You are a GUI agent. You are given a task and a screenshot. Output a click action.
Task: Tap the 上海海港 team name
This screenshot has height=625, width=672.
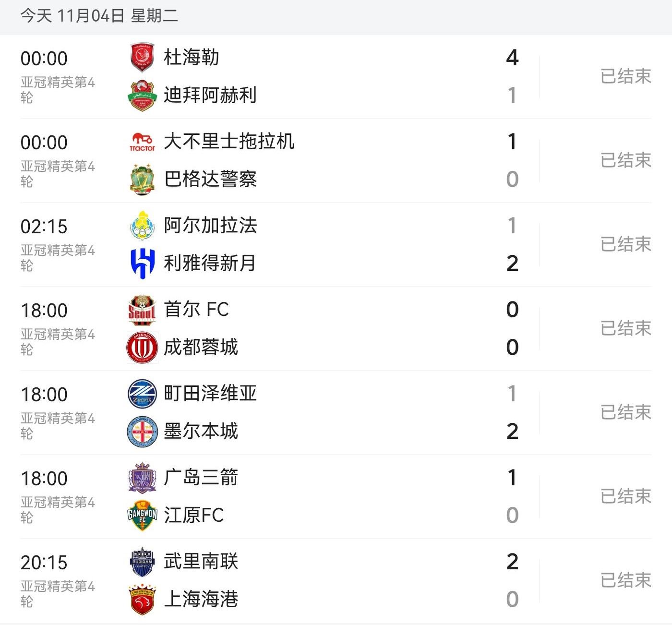[x=201, y=600]
